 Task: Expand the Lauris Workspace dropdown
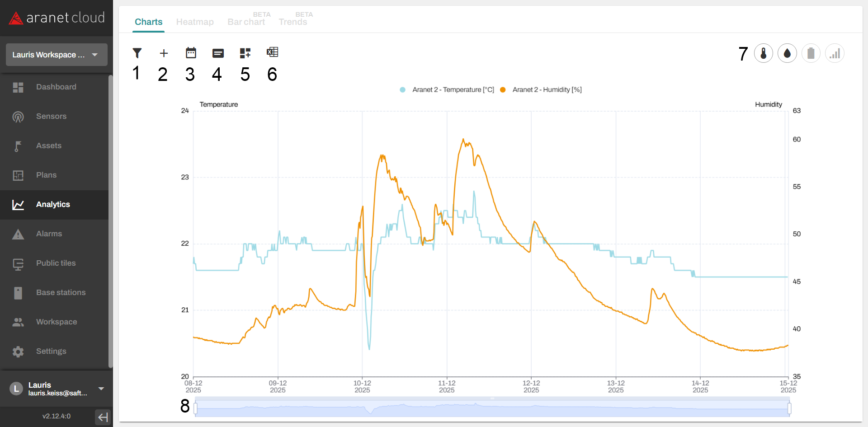point(57,55)
